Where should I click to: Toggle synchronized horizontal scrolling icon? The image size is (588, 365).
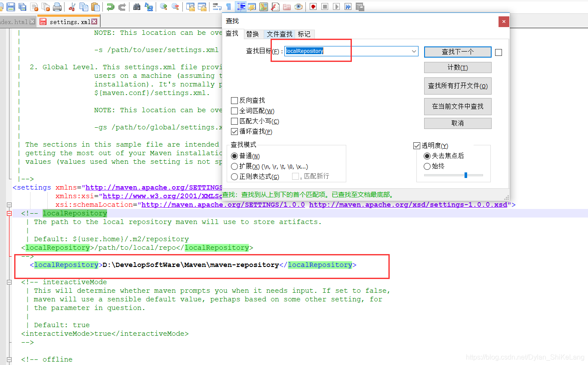click(x=202, y=7)
